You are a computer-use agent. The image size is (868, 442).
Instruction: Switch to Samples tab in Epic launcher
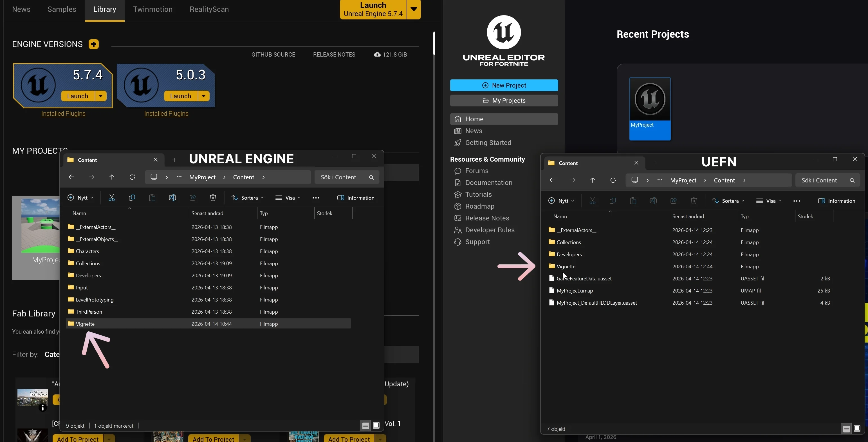[x=62, y=10]
